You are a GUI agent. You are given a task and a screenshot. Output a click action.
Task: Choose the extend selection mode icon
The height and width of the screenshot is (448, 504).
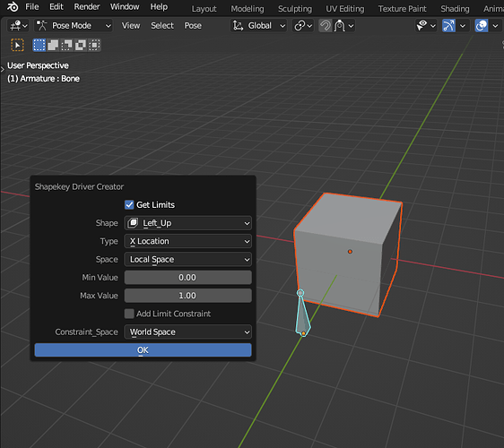pyautogui.click(x=53, y=46)
